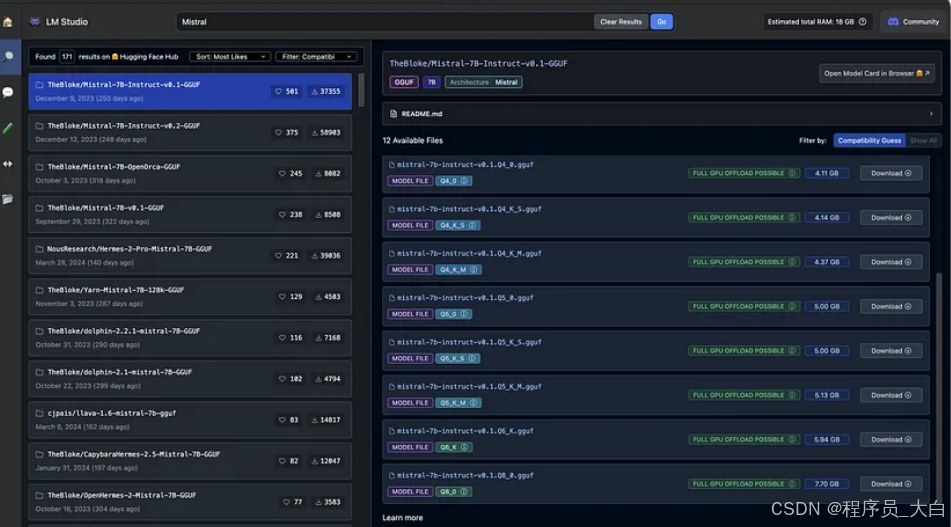Click GPU offload info icon for Q6_K file
Viewport: 951px width, 527px height.
(792, 440)
